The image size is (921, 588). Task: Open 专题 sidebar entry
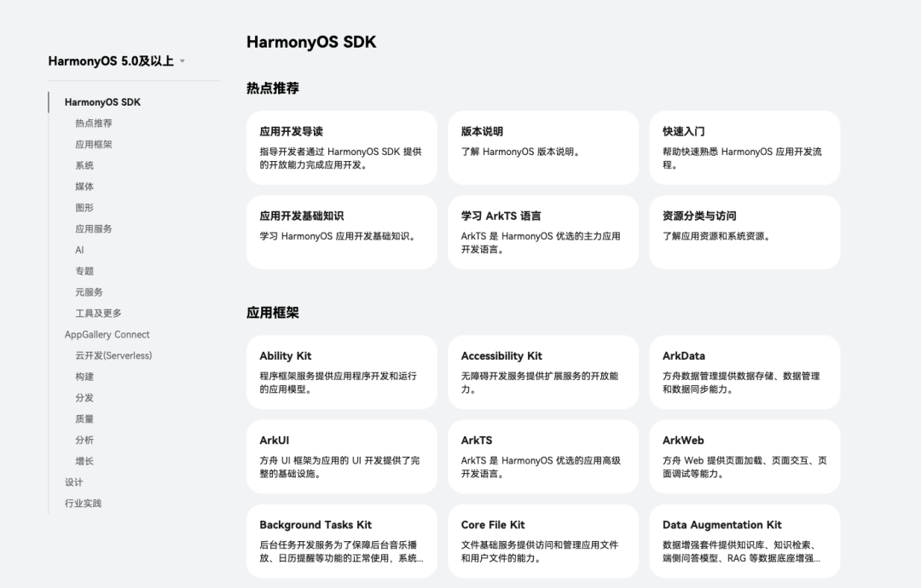click(84, 271)
